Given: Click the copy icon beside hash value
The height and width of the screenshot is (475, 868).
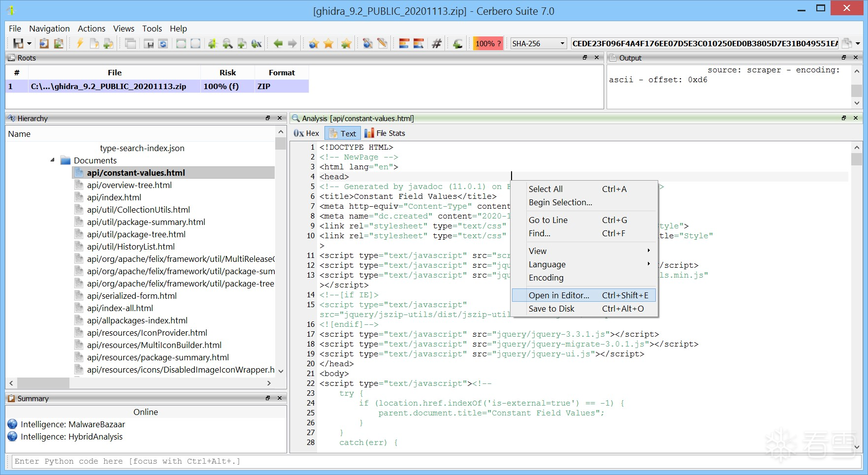Looking at the screenshot, I should tap(846, 44).
